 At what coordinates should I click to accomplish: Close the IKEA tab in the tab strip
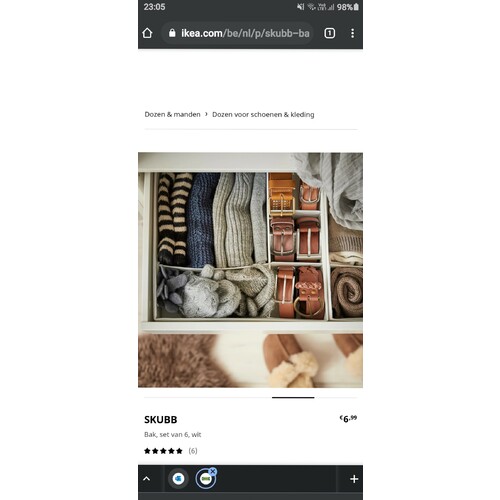click(213, 471)
